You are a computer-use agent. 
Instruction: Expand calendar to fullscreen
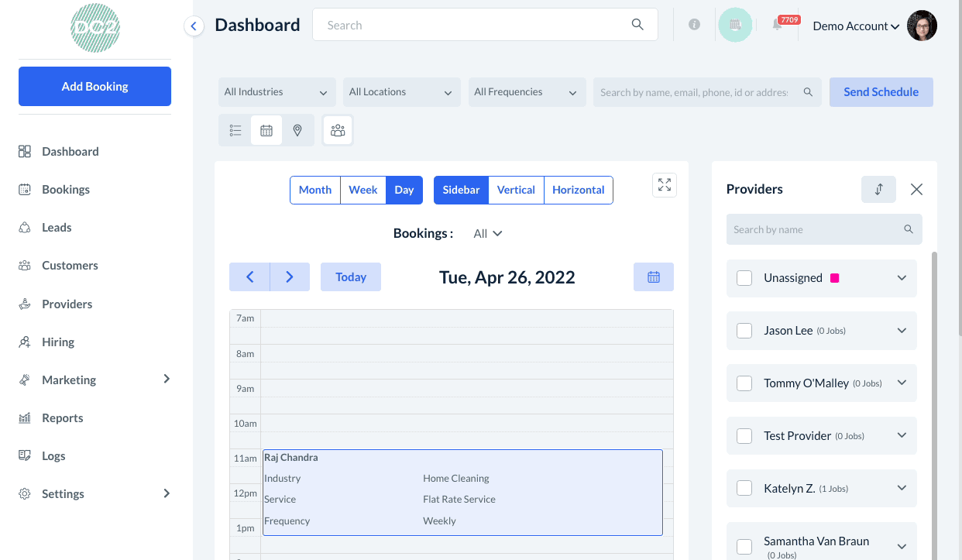pyautogui.click(x=665, y=184)
